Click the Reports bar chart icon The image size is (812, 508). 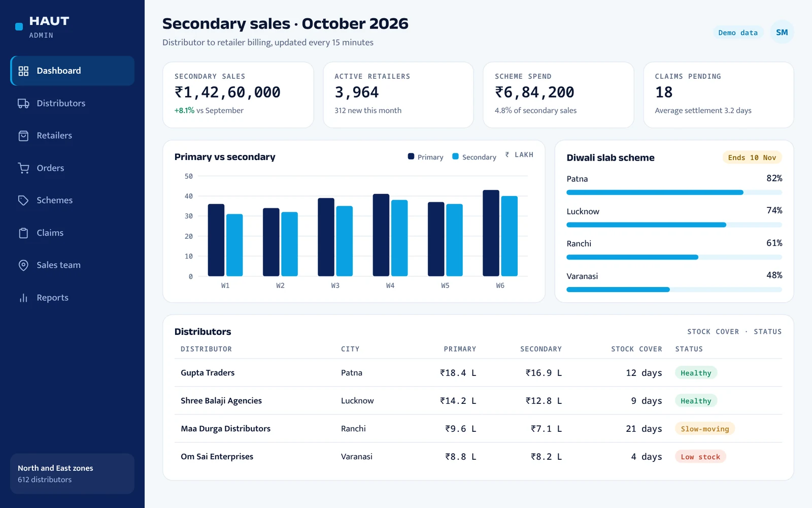[x=23, y=298]
